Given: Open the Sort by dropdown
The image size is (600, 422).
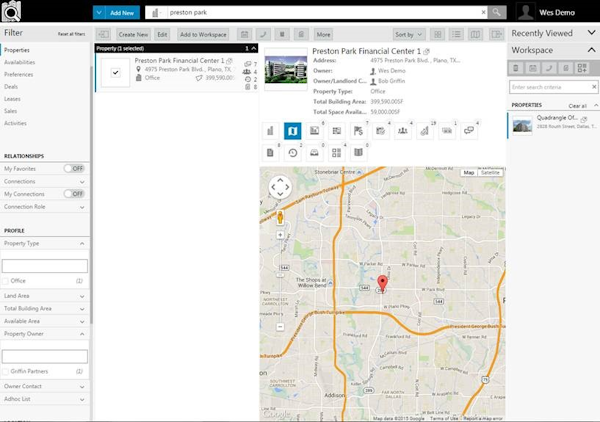Looking at the screenshot, I should pyautogui.click(x=408, y=34).
